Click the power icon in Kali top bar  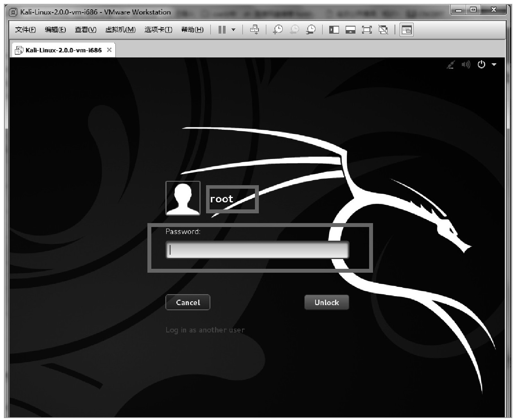tap(481, 64)
